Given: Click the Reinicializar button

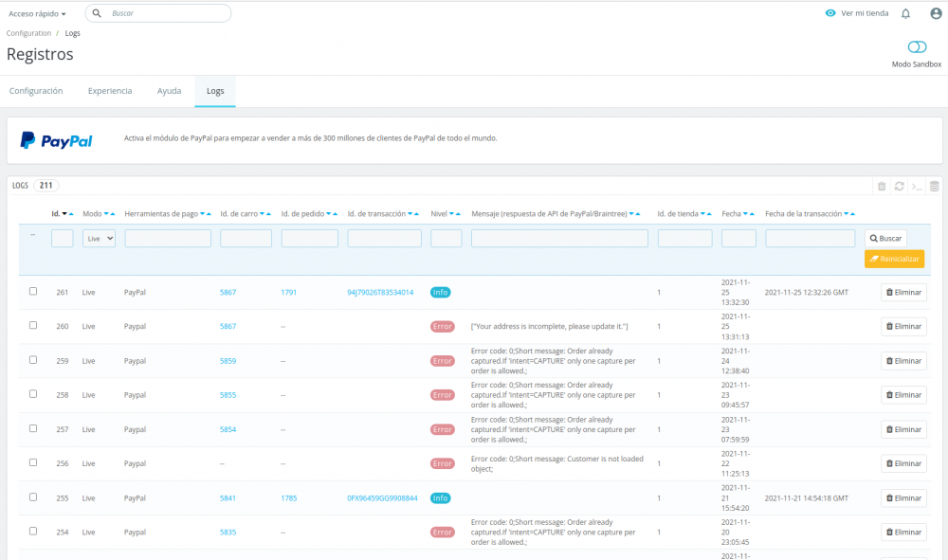Looking at the screenshot, I should point(894,259).
